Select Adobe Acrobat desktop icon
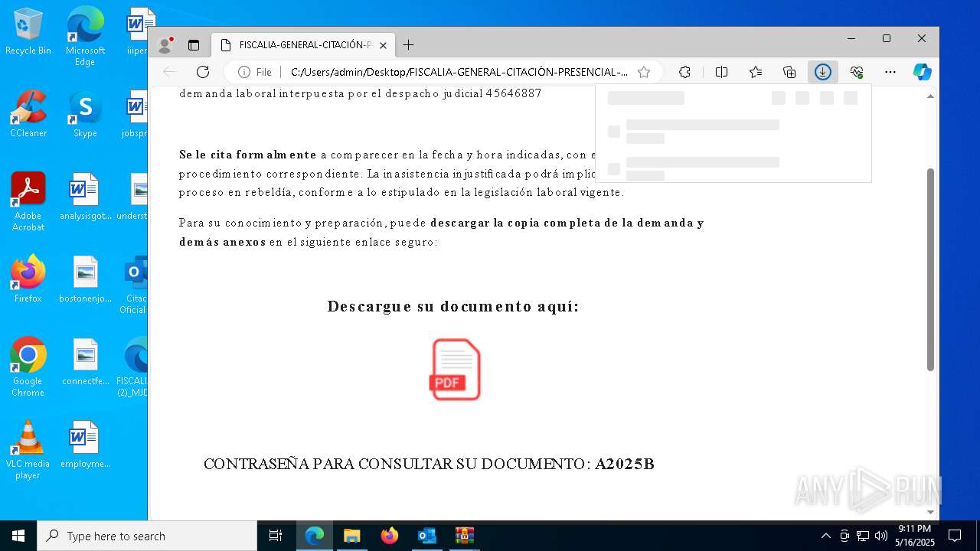This screenshot has width=980, height=551. (28, 202)
